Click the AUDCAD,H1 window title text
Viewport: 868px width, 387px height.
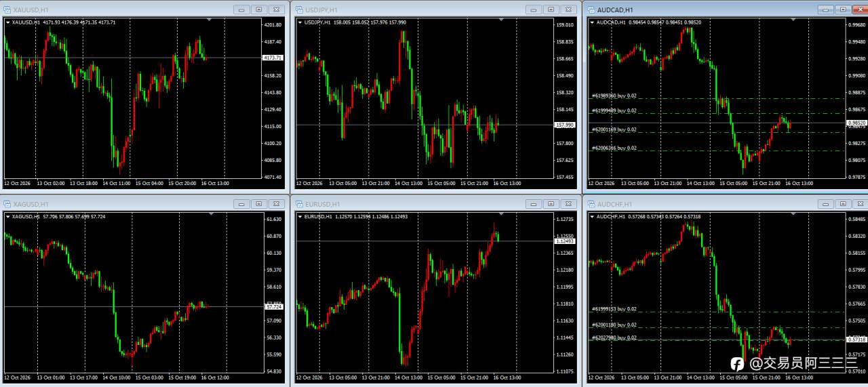615,9
